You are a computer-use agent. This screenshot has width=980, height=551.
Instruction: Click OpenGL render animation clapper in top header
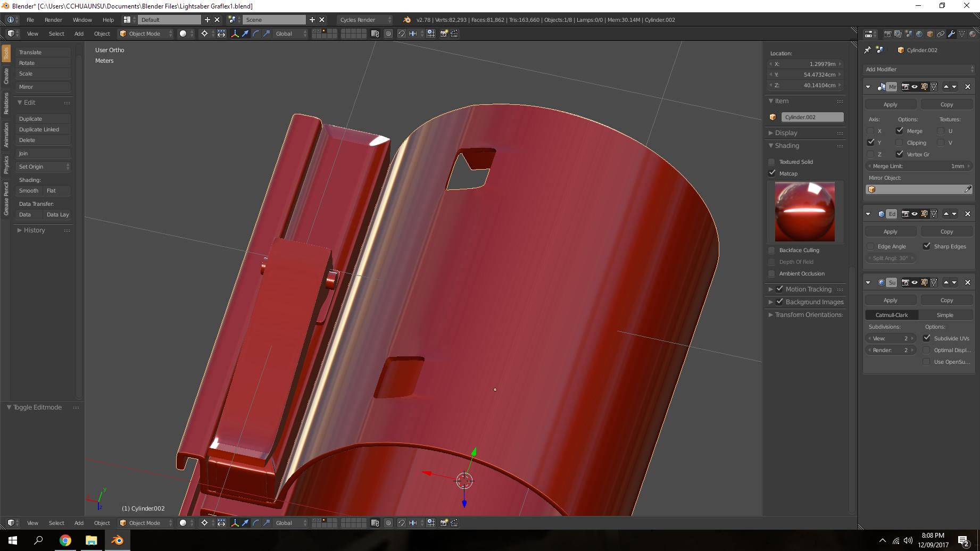tap(454, 34)
